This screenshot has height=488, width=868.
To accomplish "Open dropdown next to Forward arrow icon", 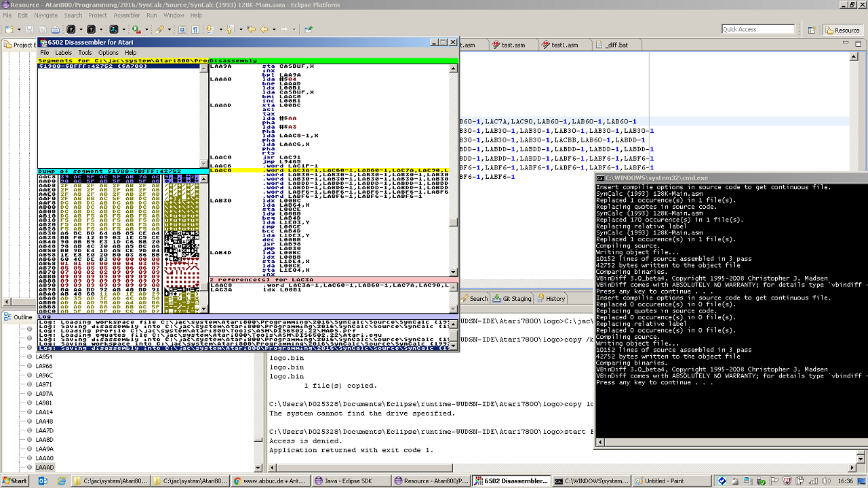I will [x=294, y=30].
